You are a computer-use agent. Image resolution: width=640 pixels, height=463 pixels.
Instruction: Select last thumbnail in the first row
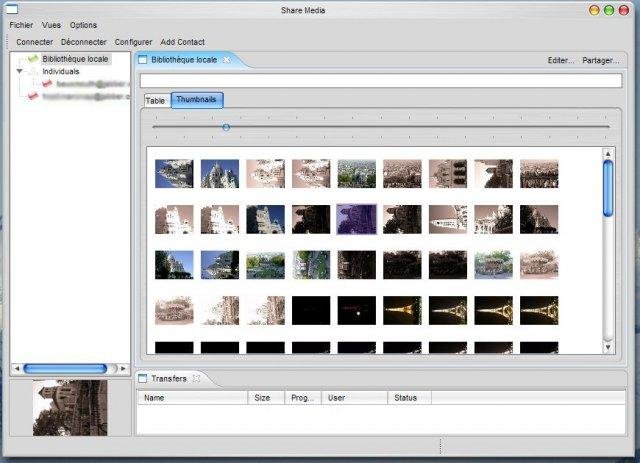[539, 174]
